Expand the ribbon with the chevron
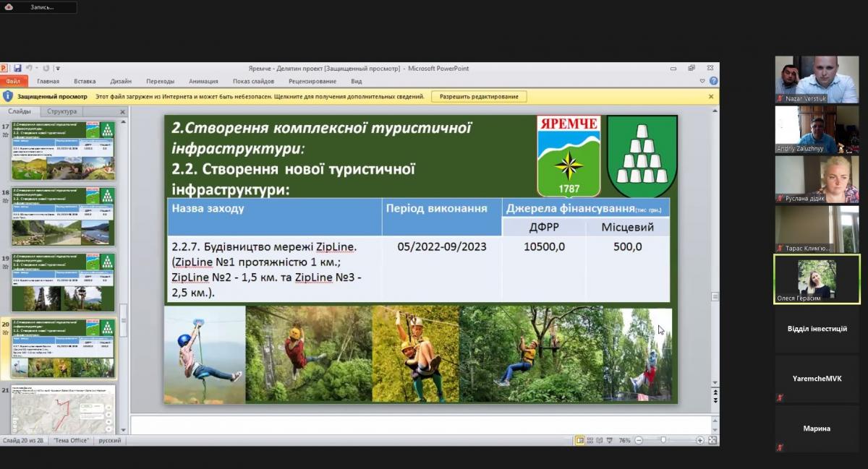Image resolution: width=868 pixels, height=469 pixels. click(x=703, y=82)
